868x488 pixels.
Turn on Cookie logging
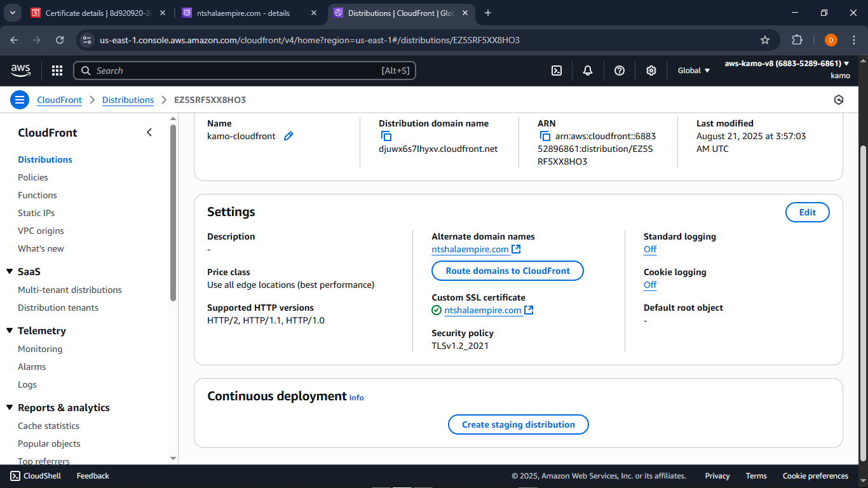coord(649,285)
